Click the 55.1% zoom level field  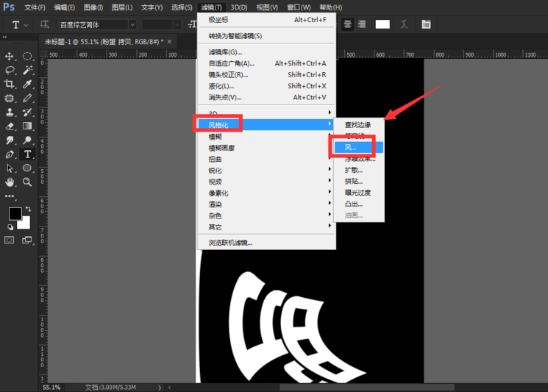point(52,387)
